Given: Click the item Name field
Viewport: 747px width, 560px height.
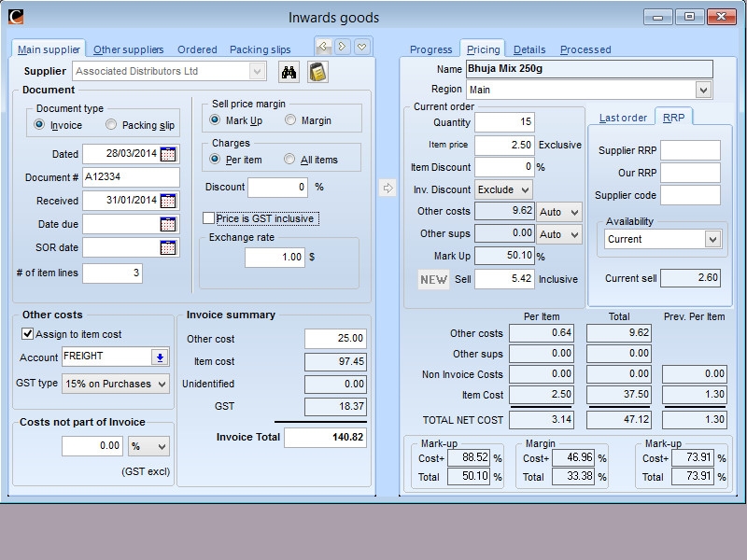Looking at the screenshot, I should 589,69.
